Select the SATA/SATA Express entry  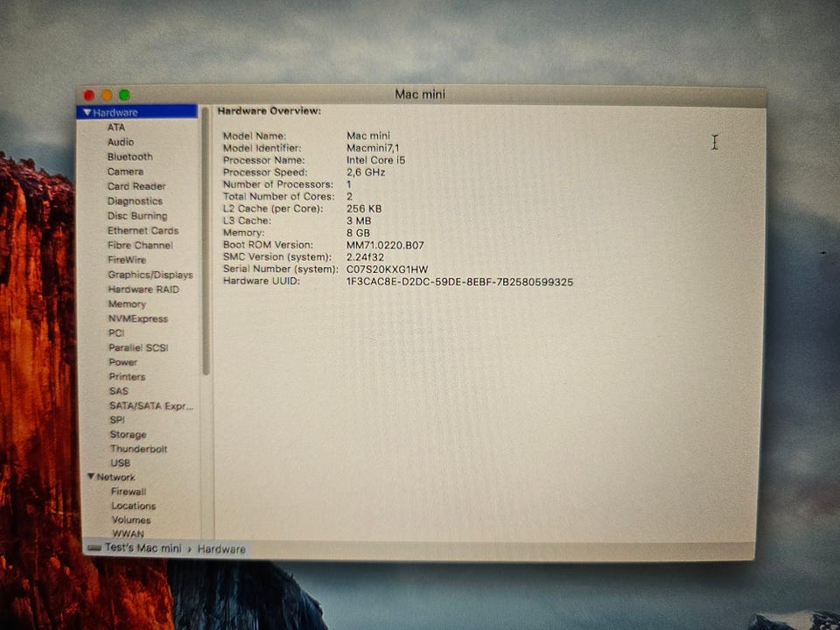(151, 406)
